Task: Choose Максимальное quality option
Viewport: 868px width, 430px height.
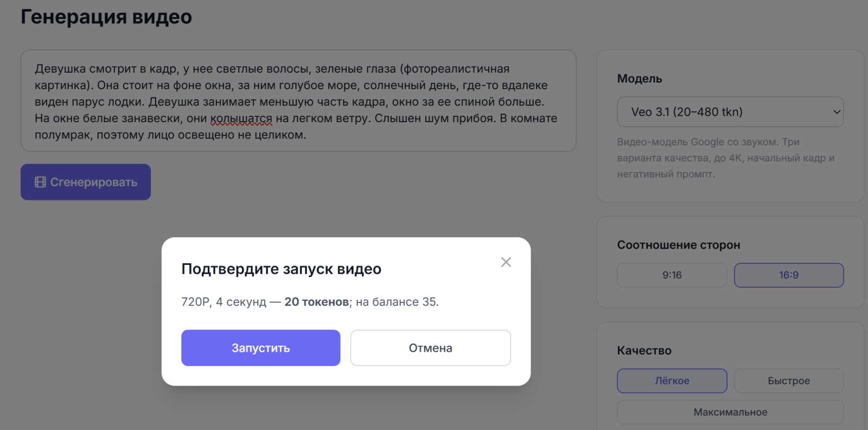Action: [730, 412]
